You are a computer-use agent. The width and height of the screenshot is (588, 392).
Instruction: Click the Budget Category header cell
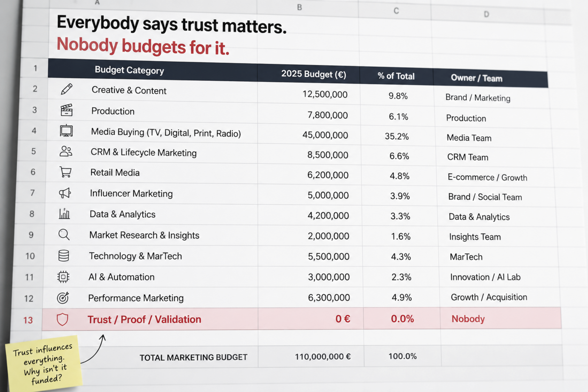tap(153, 70)
